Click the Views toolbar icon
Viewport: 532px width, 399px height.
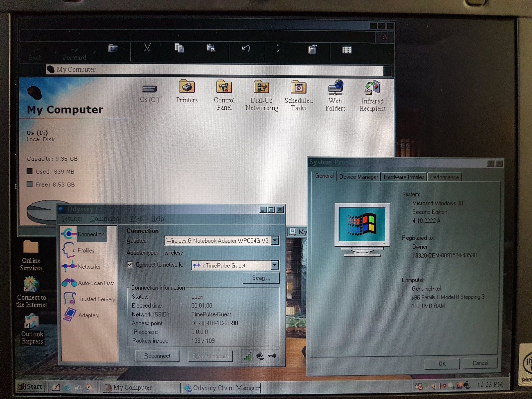347,50
